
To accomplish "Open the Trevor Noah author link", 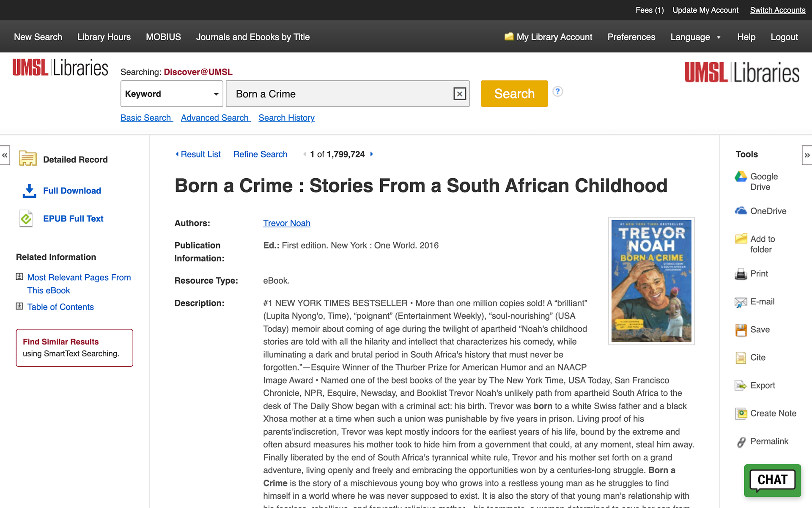I will coord(287,223).
